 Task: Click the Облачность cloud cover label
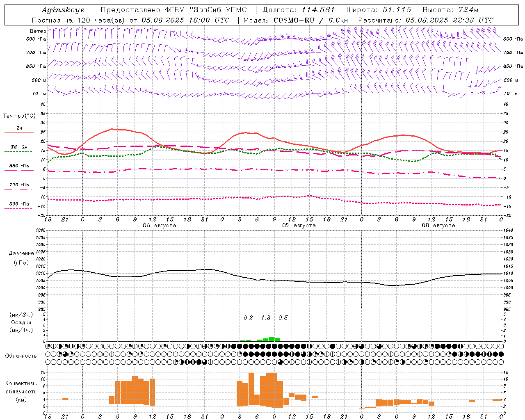pyautogui.click(x=21, y=356)
